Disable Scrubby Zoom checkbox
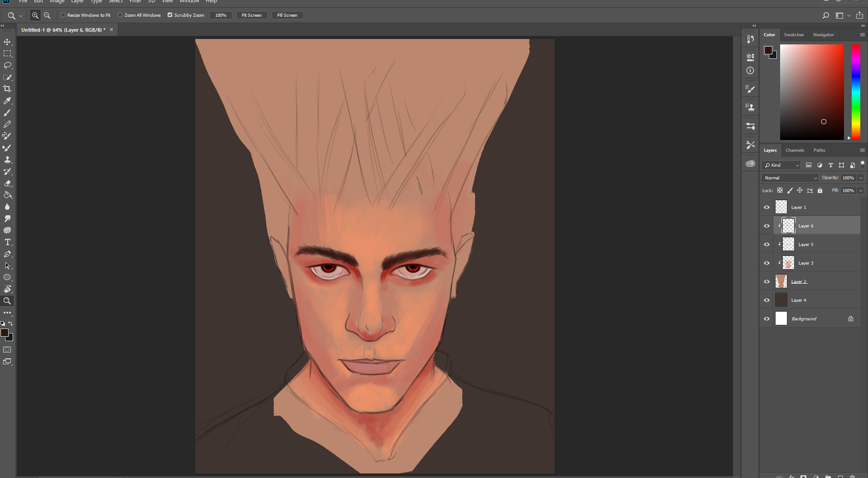The height and width of the screenshot is (478, 868). click(x=170, y=15)
